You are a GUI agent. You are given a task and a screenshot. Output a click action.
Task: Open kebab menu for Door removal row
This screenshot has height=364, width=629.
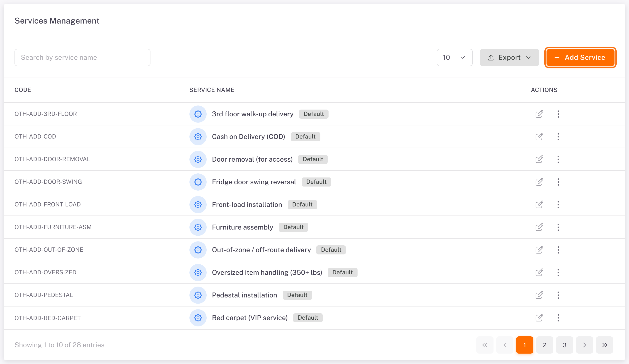click(x=558, y=159)
